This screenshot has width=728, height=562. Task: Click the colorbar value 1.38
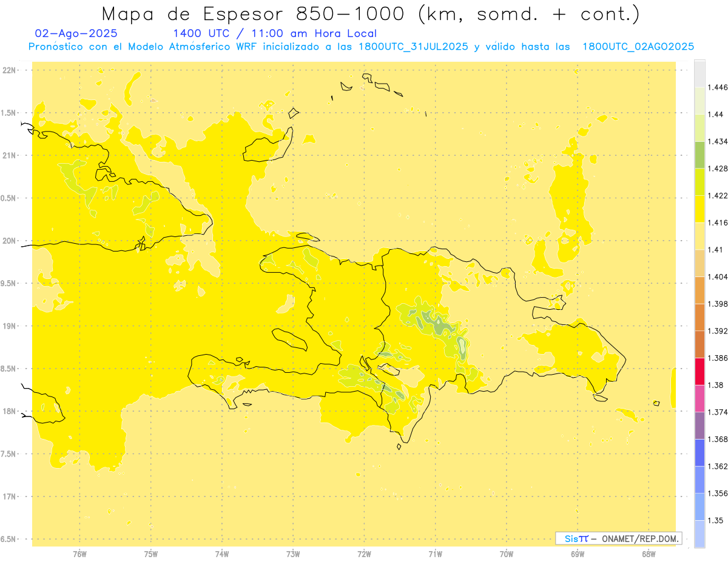(x=715, y=385)
